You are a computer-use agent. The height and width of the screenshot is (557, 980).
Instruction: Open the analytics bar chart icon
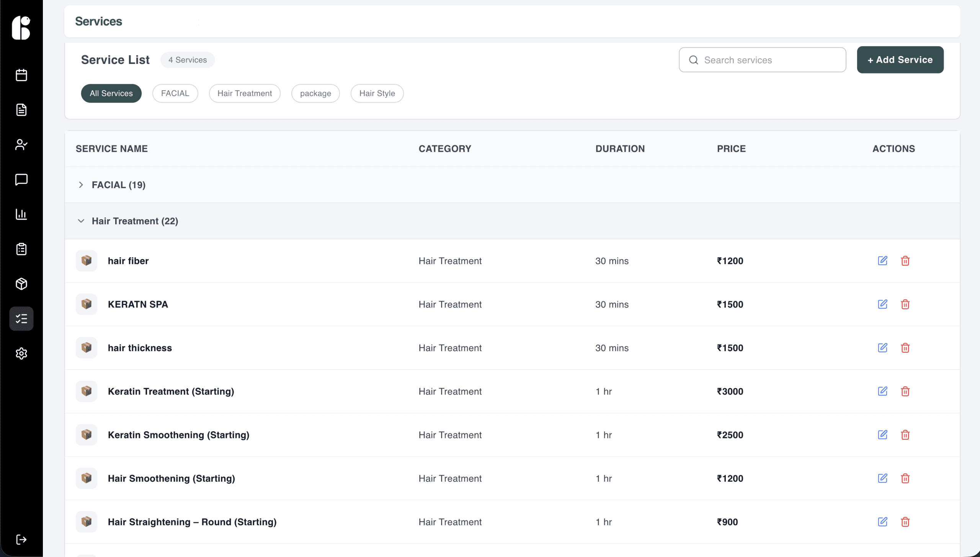click(21, 214)
